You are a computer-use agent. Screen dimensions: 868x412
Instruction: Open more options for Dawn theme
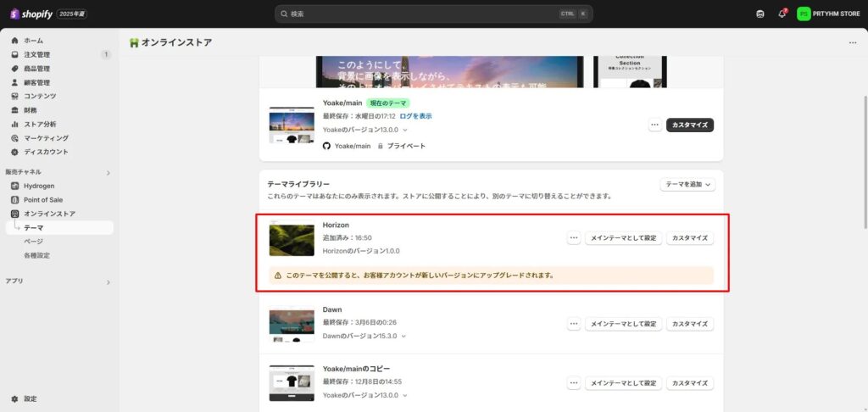(x=574, y=324)
